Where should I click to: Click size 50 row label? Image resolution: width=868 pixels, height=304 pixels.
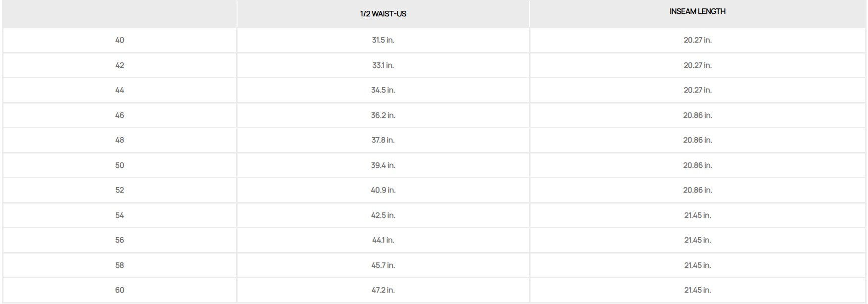(120, 165)
